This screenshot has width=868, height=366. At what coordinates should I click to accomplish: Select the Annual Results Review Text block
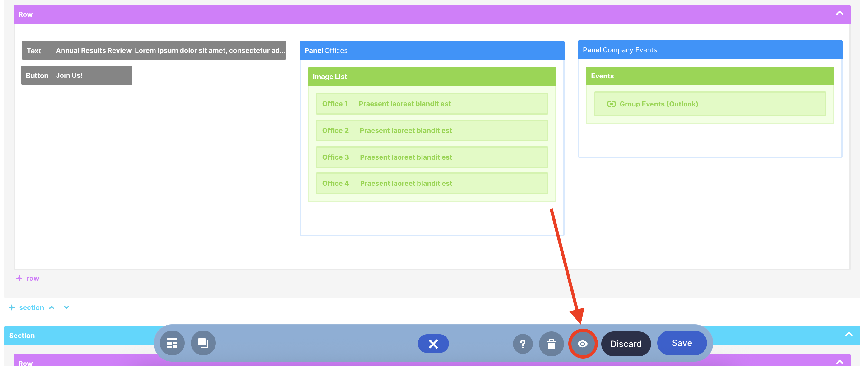tap(154, 50)
